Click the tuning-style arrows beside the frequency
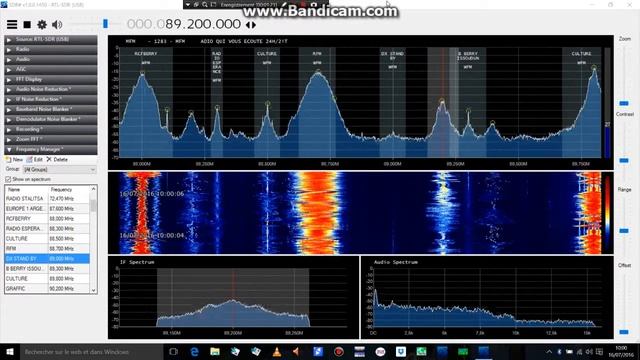The height and width of the screenshot is (360, 640). tap(251, 25)
